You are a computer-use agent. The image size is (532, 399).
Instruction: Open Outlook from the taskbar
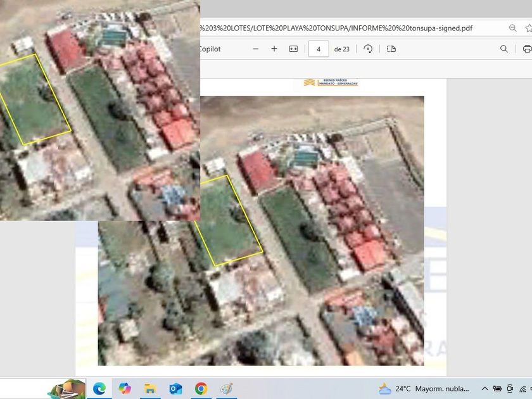175,388
